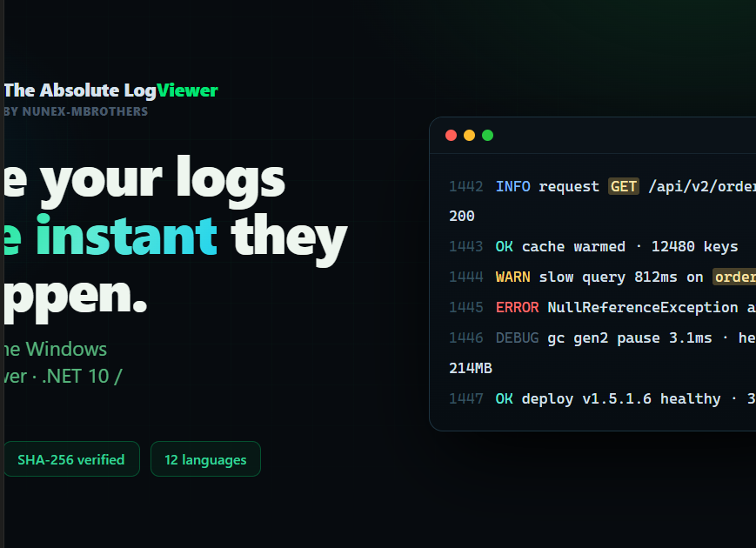The width and height of the screenshot is (756, 548).
Task: Click the BY NUNEX-MBROTHERS subtitle
Action: tap(76, 111)
